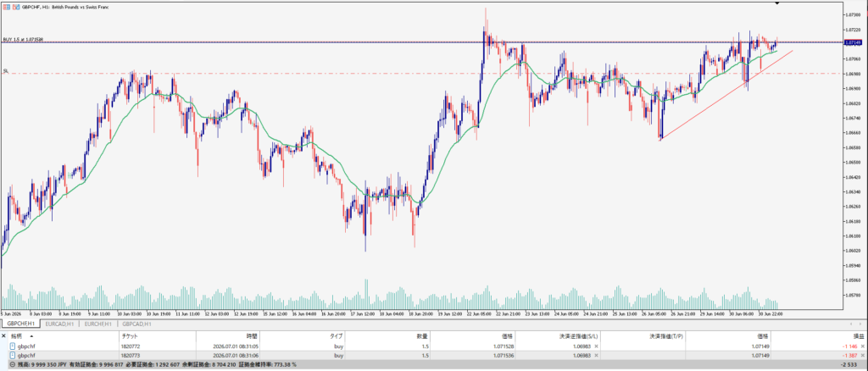Sort by 決済指値(T/P) column header
Viewport: 868px width, 371px height.
point(643,335)
